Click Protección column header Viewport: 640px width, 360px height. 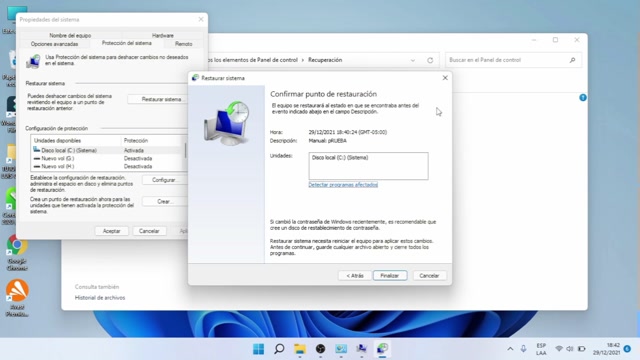coord(153,140)
